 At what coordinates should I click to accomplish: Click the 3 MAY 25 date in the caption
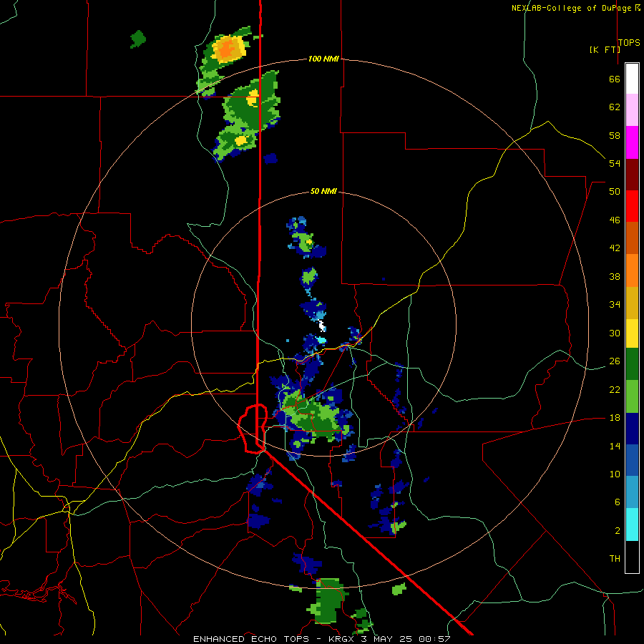[388, 639]
